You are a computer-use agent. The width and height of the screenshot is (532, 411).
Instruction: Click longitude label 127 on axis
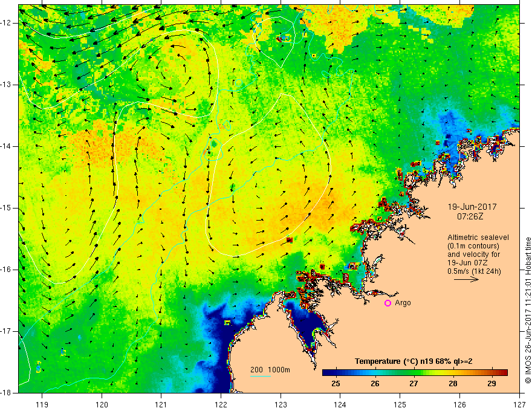519,404
